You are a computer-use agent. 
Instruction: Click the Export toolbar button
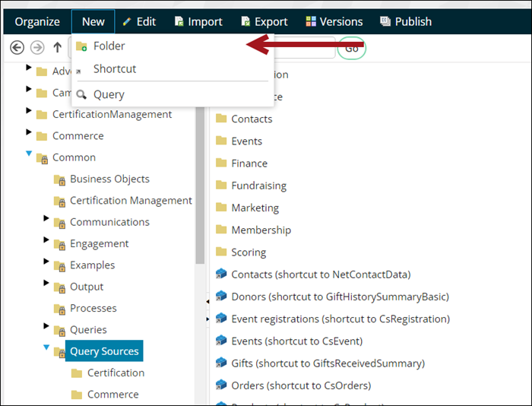tap(264, 22)
